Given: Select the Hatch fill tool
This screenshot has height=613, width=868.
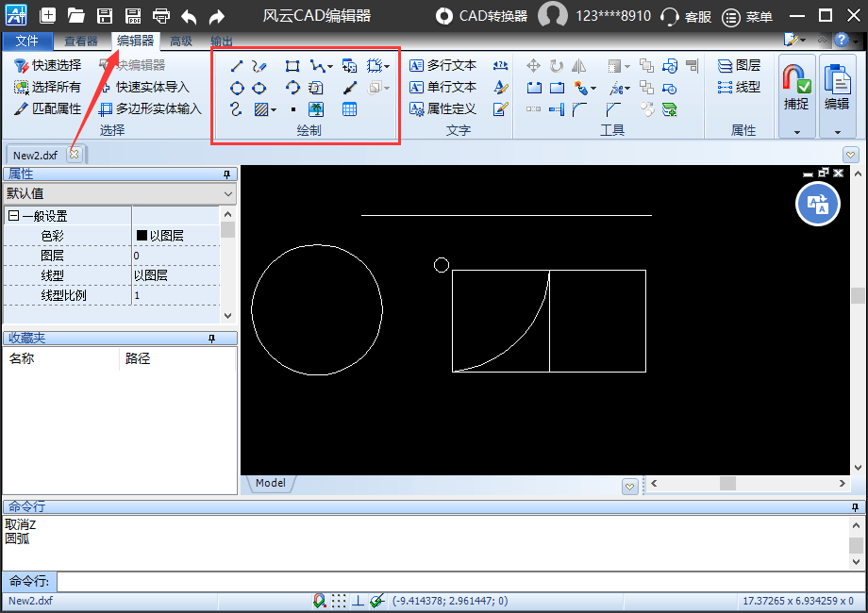Looking at the screenshot, I should click(x=261, y=109).
